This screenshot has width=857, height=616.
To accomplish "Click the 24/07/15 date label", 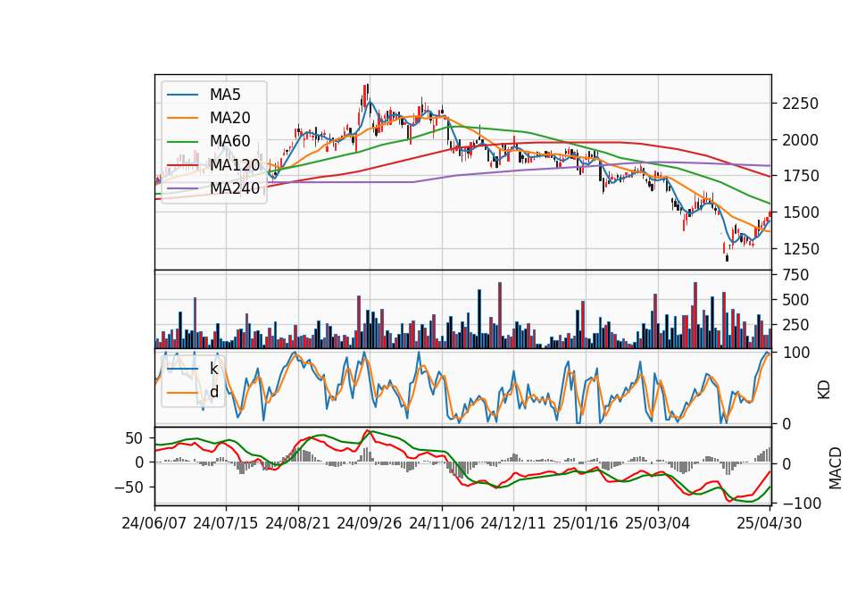I will 226,524.
